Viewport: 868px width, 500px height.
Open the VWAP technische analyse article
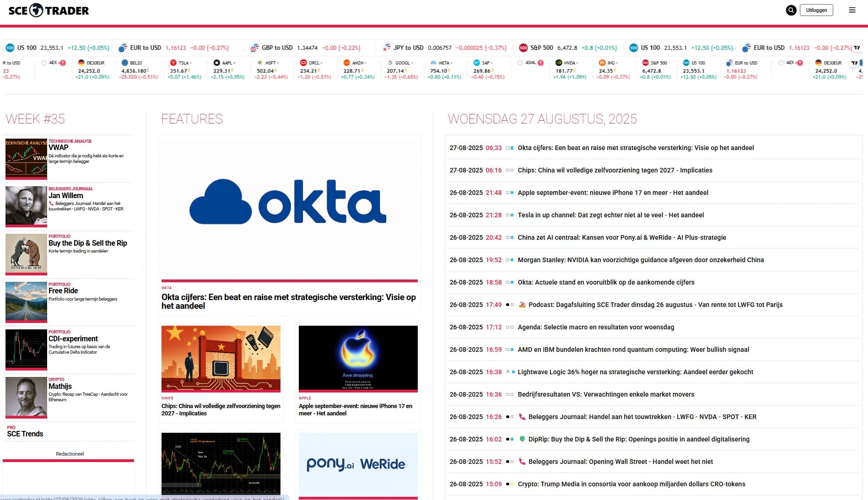(59, 147)
